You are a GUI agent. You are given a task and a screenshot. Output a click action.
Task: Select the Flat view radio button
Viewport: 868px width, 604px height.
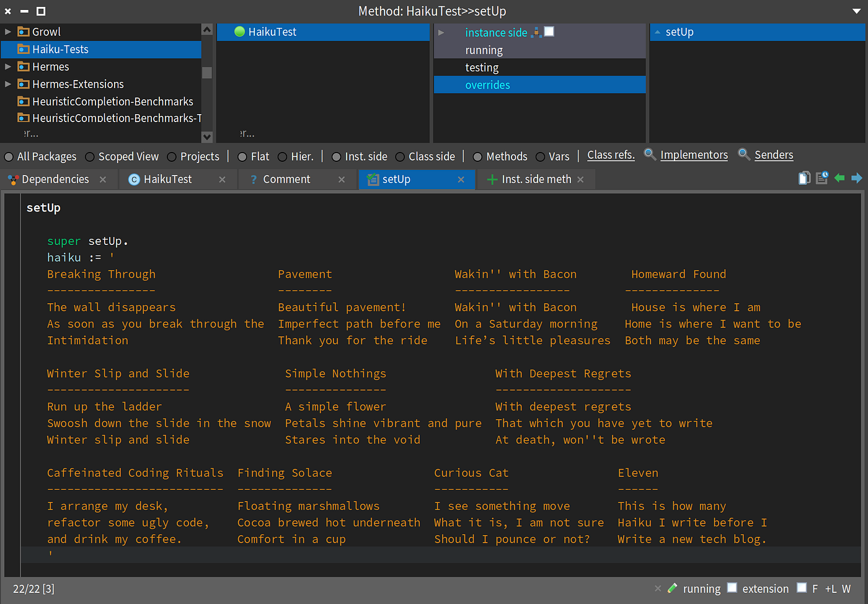[242, 157]
